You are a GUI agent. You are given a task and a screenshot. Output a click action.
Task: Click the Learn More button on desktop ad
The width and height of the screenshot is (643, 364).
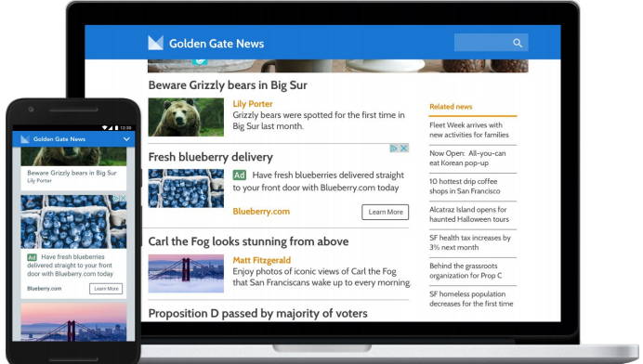(x=385, y=212)
